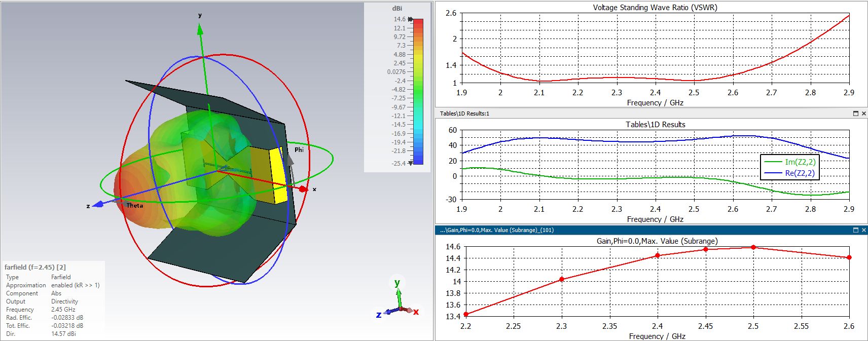
Task: Click the Gain,Phi=0.0,Max. Value (Subrange) plot title
Action: [657, 241]
